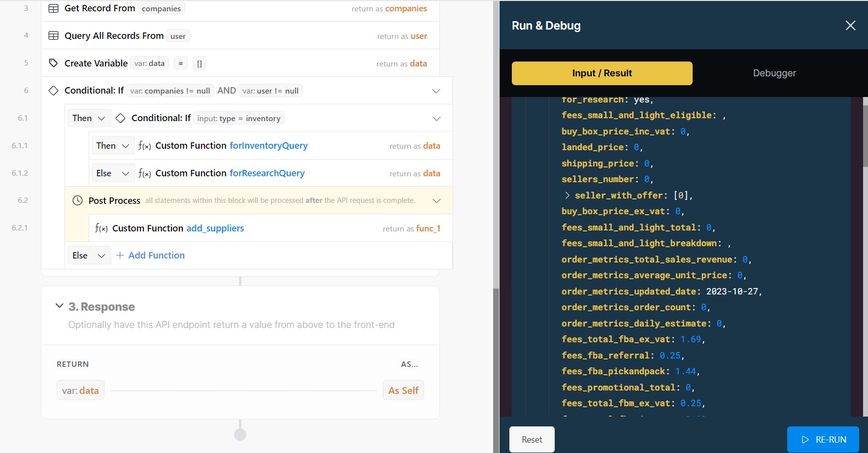Screen dimensions: 868x453
Task: Click the RETURN column header
Action: (x=73, y=364)
